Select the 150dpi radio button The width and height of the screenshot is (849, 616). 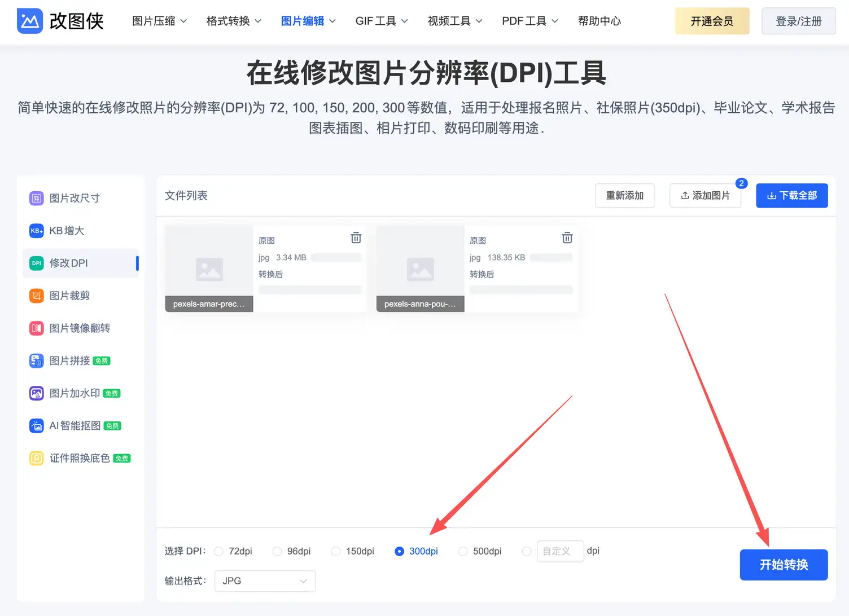[336, 551]
